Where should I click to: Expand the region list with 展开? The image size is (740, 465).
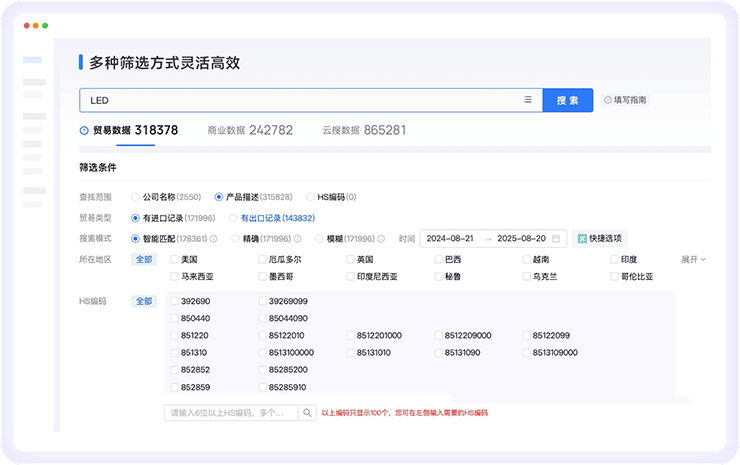pos(694,259)
